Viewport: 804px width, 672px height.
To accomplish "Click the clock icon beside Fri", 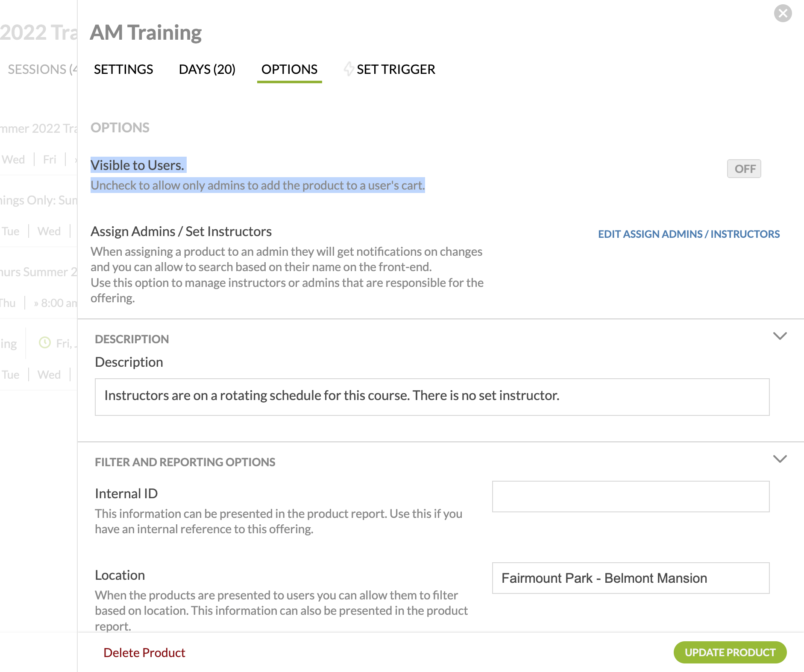I will click(x=45, y=343).
